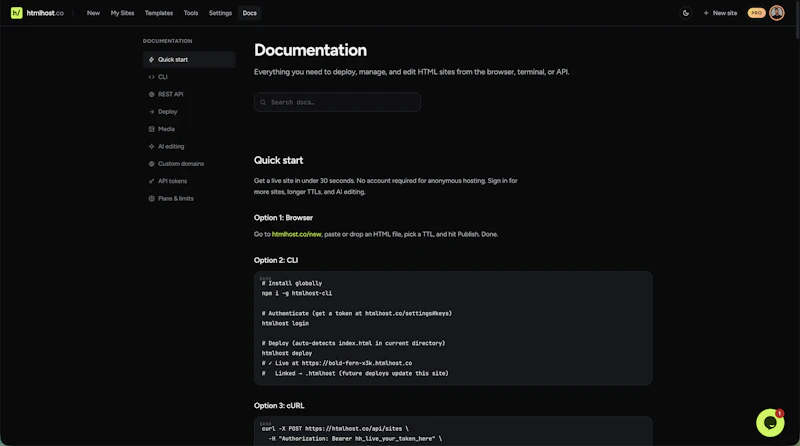Click the AI editing sparkle icon

[x=152, y=146]
